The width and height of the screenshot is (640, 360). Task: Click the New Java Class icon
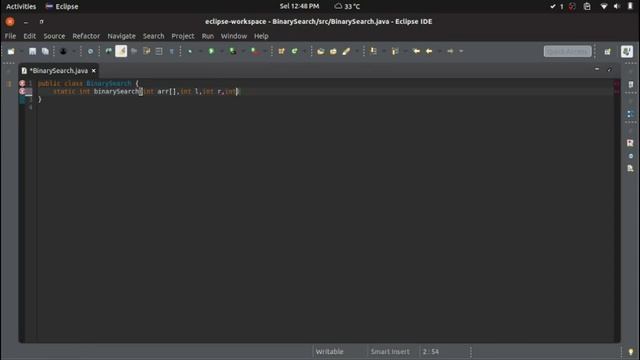pos(294,51)
